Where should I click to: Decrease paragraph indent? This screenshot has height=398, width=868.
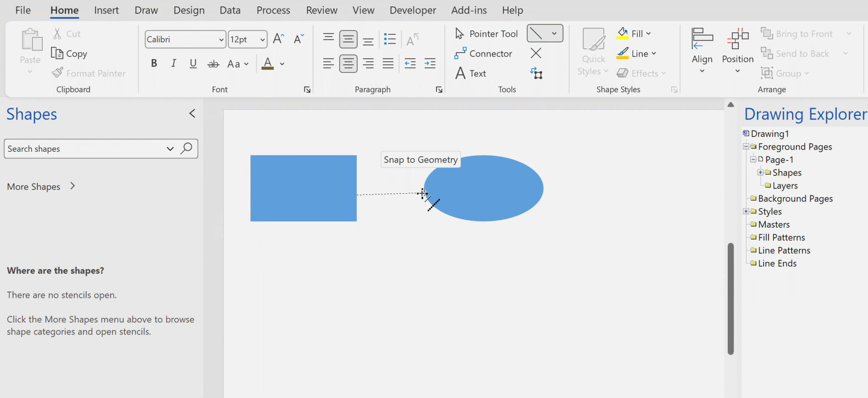click(x=410, y=64)
